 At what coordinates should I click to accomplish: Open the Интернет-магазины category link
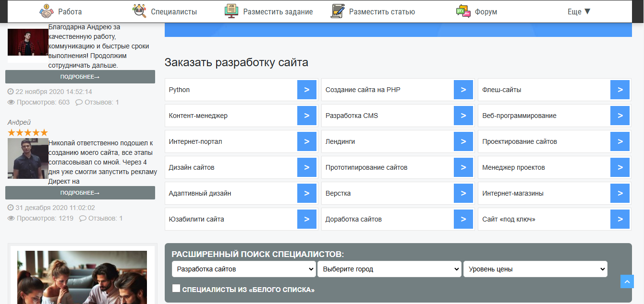[513, 193]
